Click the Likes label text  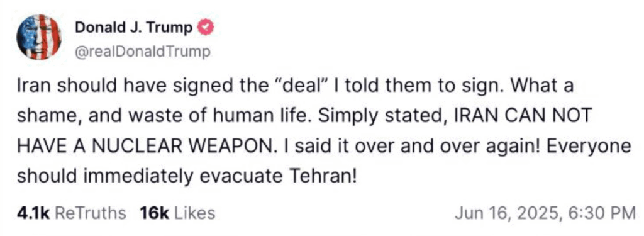point(195,213)
